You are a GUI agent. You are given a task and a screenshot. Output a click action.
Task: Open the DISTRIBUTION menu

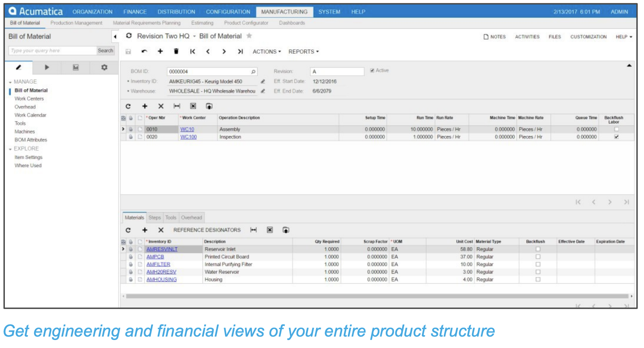point(176,12)
